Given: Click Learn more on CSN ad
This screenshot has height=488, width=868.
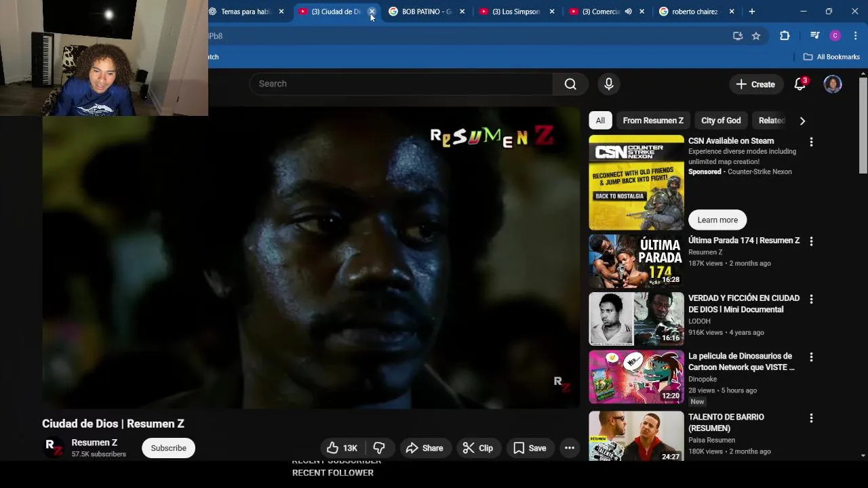Looking at the screenshot, I should [717, 220].
